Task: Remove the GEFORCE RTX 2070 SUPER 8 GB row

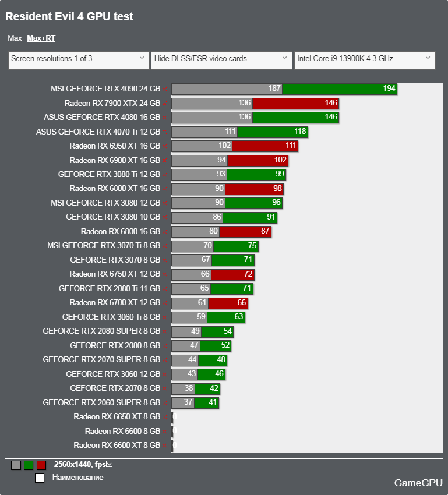Action: click(x=165, y=360)
